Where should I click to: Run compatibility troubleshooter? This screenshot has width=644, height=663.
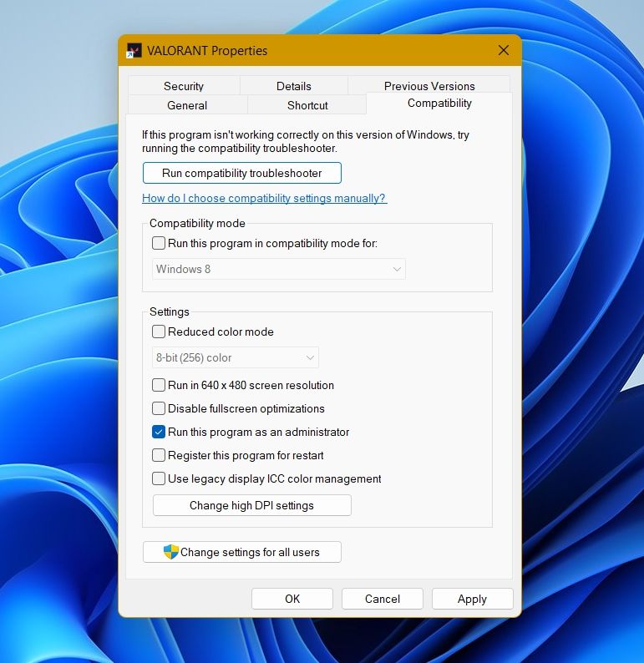pos(242,173)
